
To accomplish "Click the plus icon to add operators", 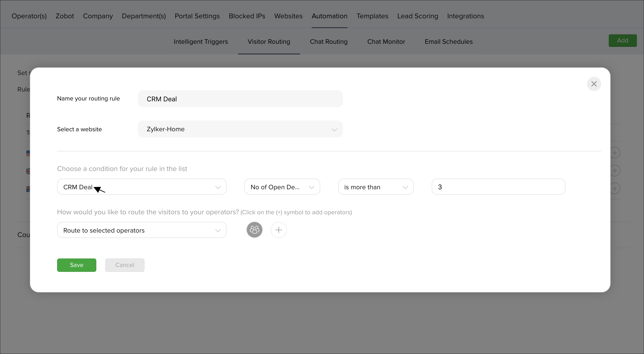I will tap(279, 230).
